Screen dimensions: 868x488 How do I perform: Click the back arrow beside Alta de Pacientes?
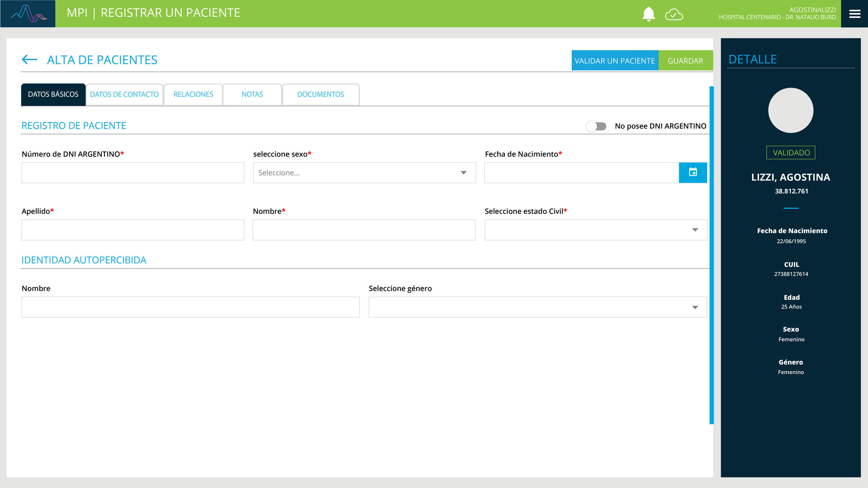(30, 60)
